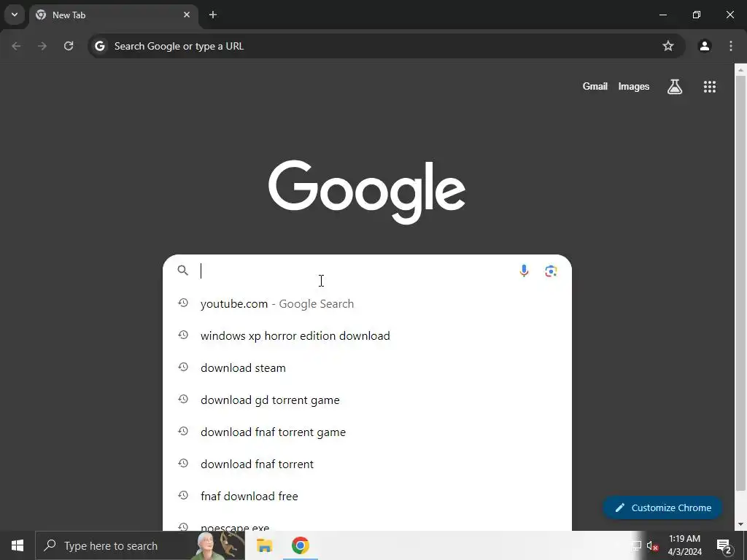Select suggestion download fnaf torrent game
This screenshot has height=560, width=747.
pos(368,432)
